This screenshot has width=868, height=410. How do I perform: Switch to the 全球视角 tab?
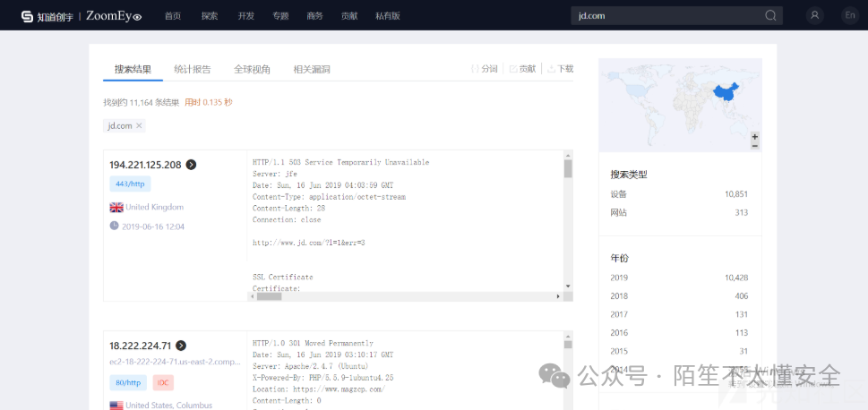(x=252, y=69)
